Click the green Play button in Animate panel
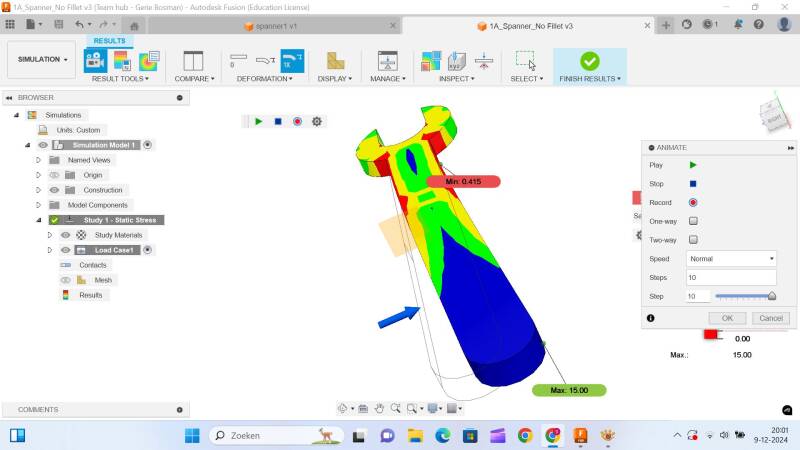 693,165
